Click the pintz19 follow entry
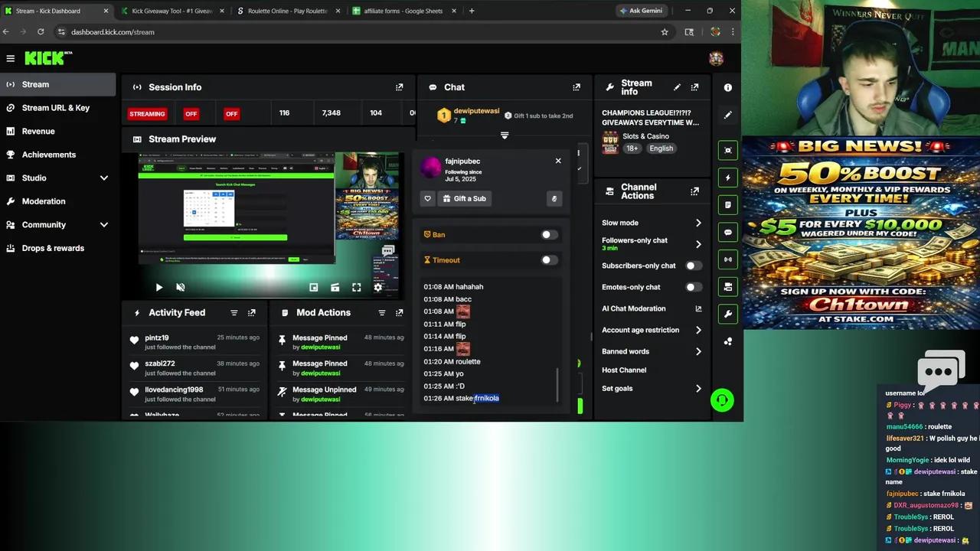This screenshot has width=980, height=551. 194,342
